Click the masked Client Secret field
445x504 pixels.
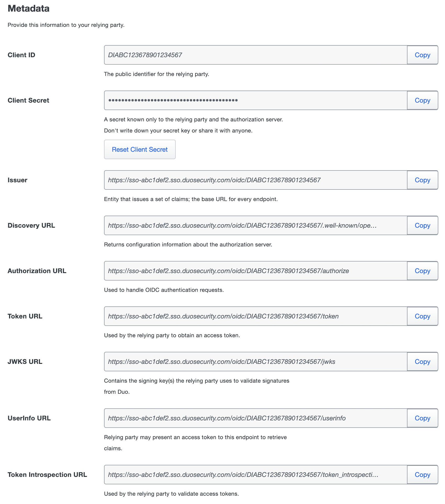[x=255, y=100]
